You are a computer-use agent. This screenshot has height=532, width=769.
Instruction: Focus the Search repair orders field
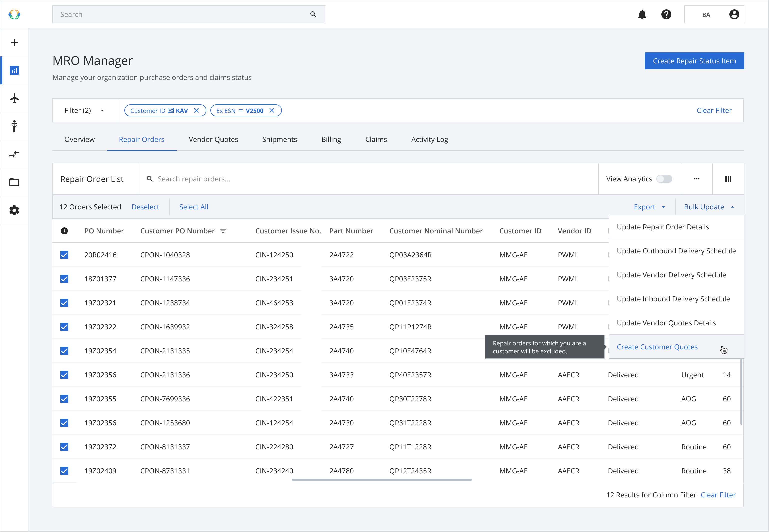click(x=368, y=179)
